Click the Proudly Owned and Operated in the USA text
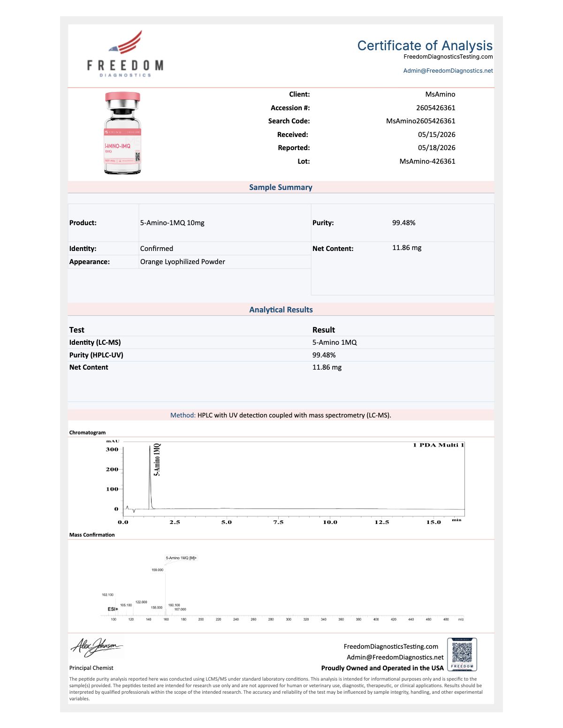 tap(382, 668)
